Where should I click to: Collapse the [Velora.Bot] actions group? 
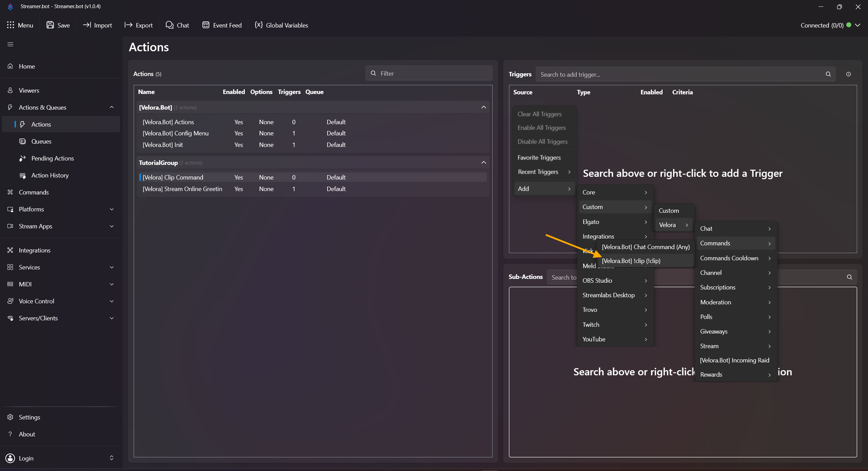coord(484,107)
